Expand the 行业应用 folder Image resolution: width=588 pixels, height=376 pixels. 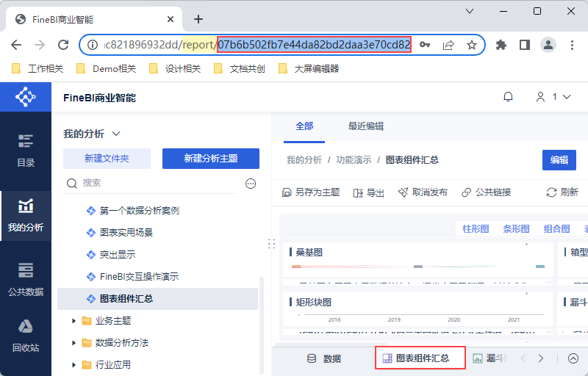tap(73, 365)
